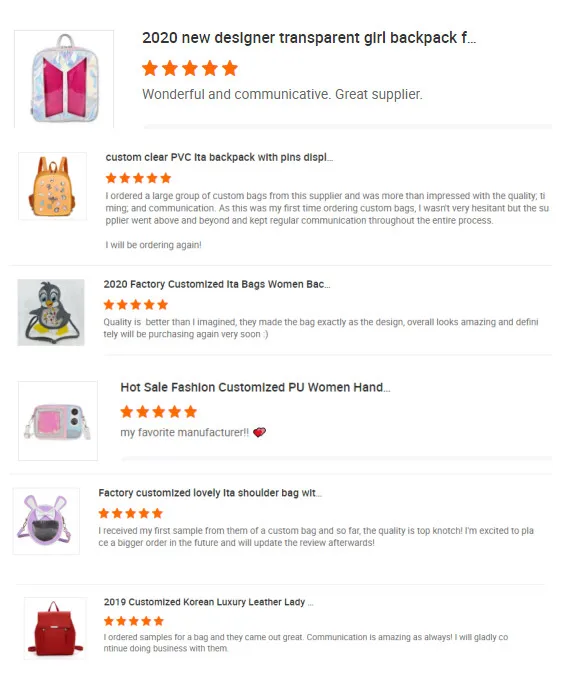Open the holographic transparent backpack thumbnail
Image resolution: width=562 pixels, height=680 pixels.
[64, 79]
